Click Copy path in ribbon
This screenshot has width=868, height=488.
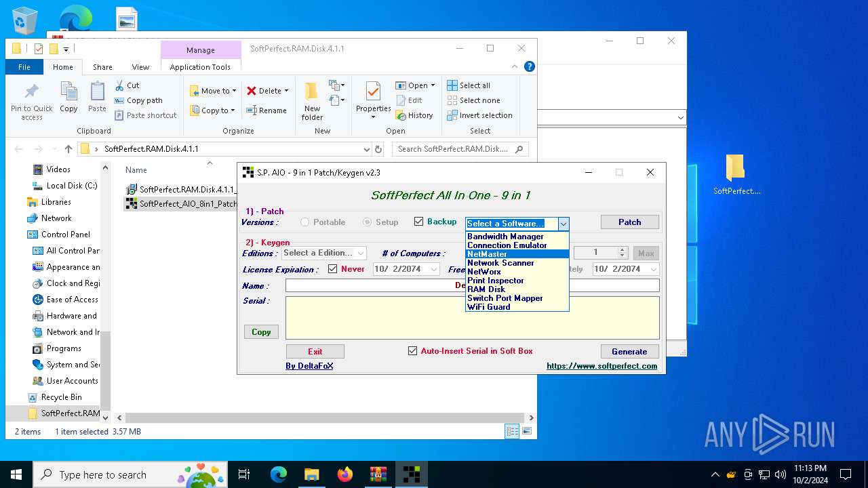click(138, 100)
